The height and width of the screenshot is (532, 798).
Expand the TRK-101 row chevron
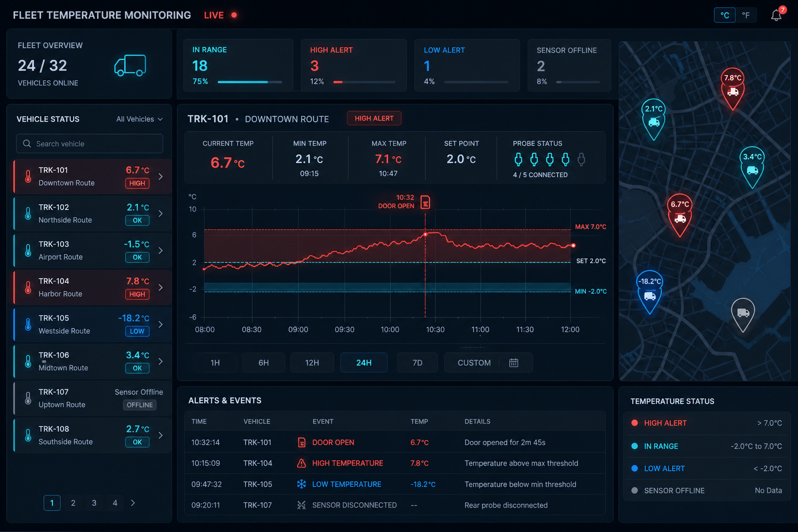click(x=161, y=177)
